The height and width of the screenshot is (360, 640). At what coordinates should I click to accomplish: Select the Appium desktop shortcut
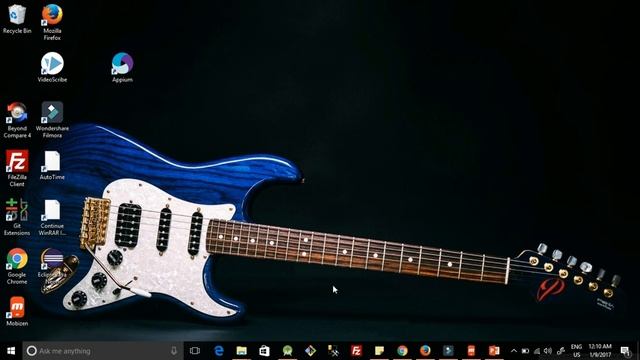coord(122,67)
